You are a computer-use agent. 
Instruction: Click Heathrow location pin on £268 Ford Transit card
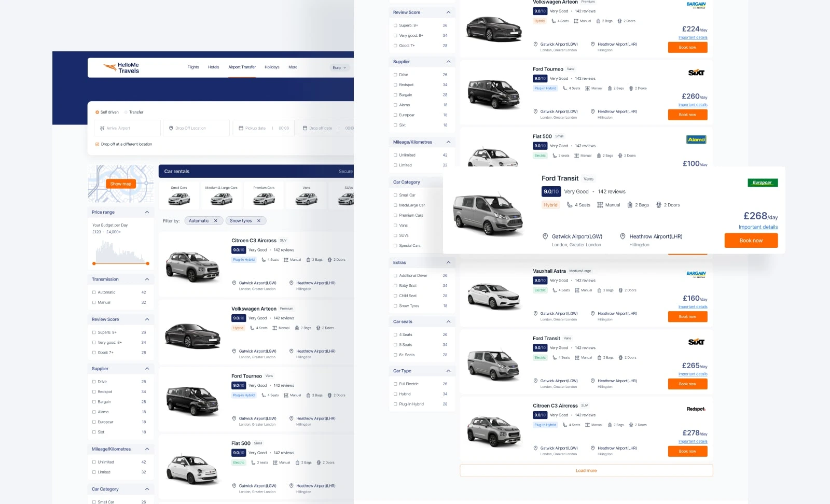(x=622, y=236)
